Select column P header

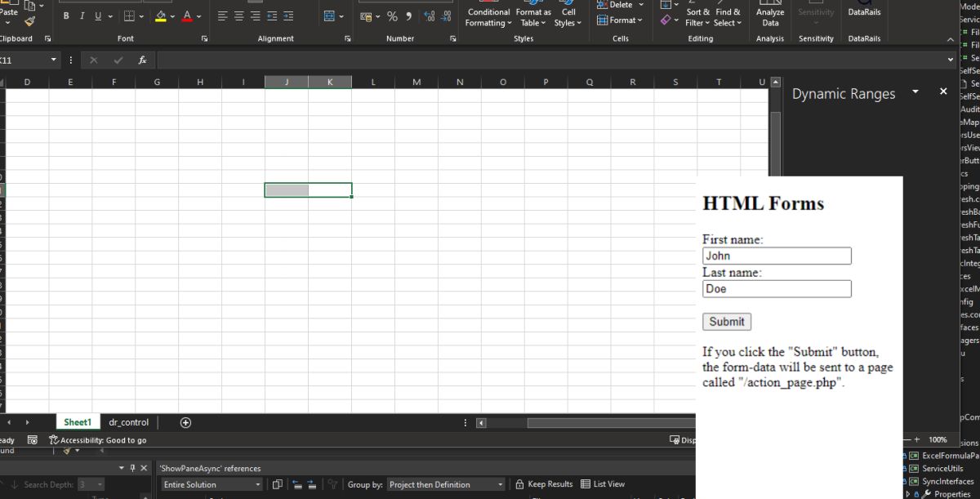tap(546, 82)
